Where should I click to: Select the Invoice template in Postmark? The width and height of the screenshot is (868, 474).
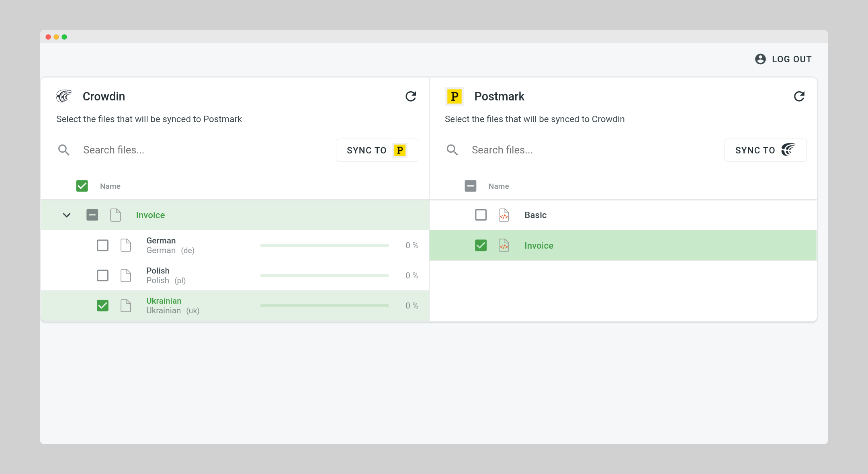[x=623, y=245]
